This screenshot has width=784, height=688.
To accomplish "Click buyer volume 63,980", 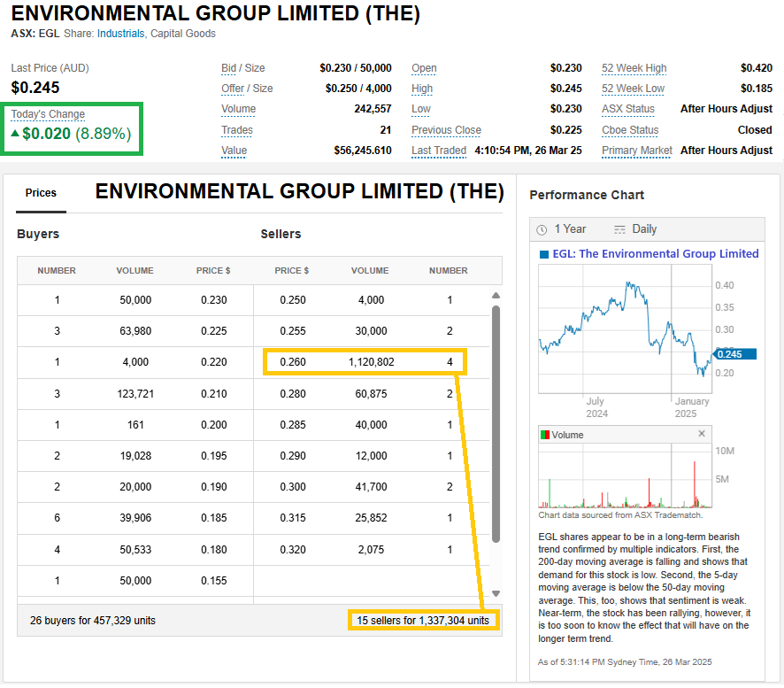I will pyautogui.click(x=135, y=331).
